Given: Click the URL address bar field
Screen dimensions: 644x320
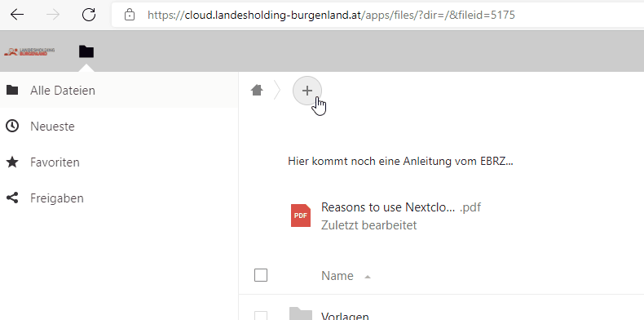Looking at the screenshot, I should (378, 16).
